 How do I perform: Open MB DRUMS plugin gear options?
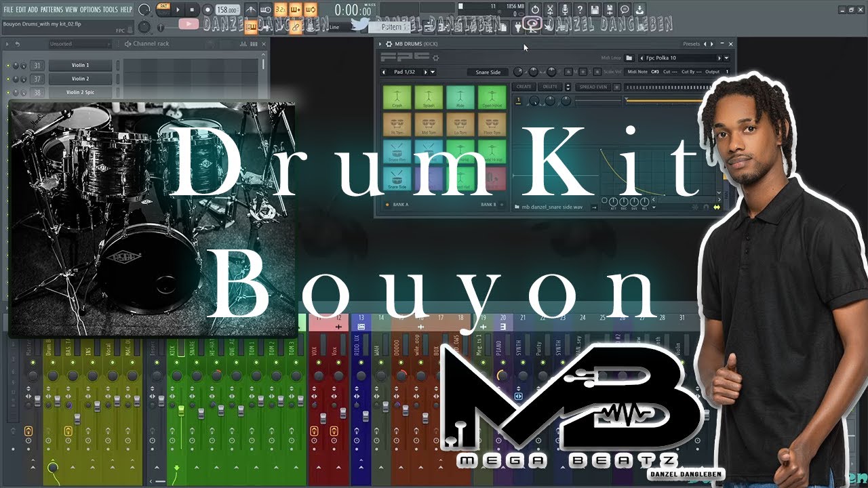point(389,43)
